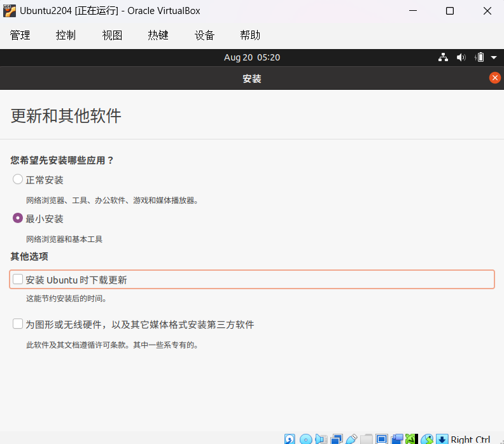Click the 其他选项 section label

pos(29,257)
